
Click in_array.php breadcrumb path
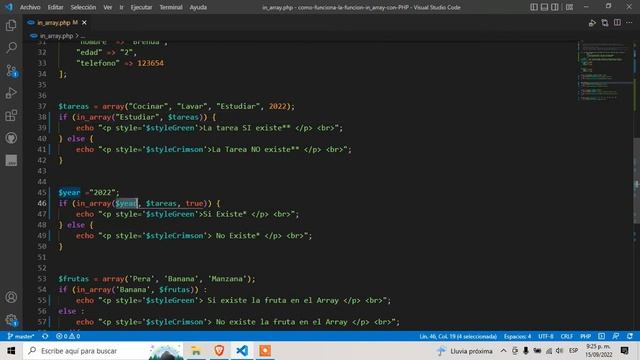click(x=56, y=36)
